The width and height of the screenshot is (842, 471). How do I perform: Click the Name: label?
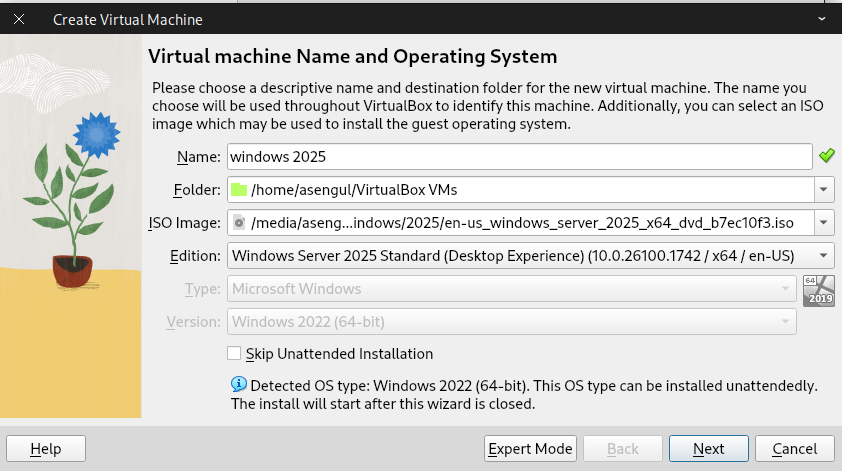coord(199,156)
